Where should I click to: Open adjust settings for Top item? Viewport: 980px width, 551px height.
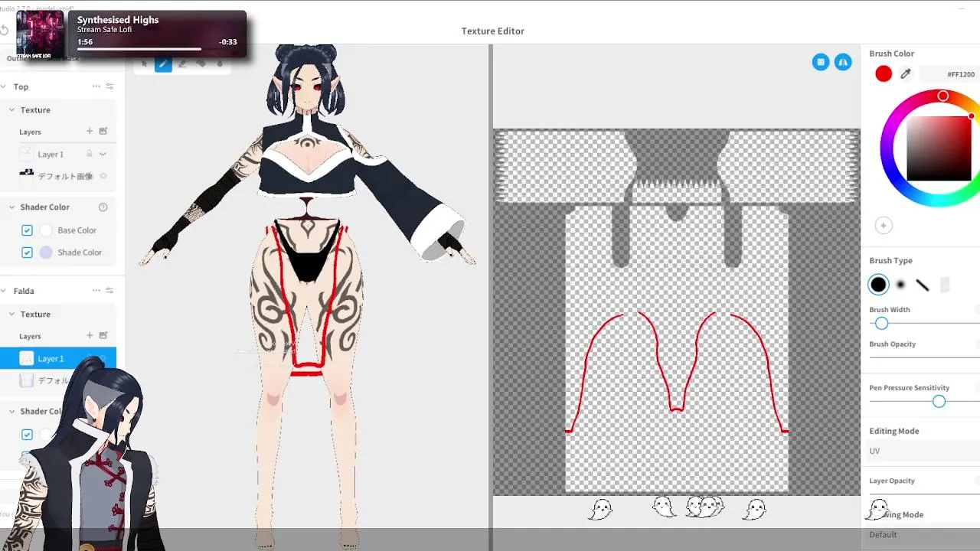(x=109, y=86)
